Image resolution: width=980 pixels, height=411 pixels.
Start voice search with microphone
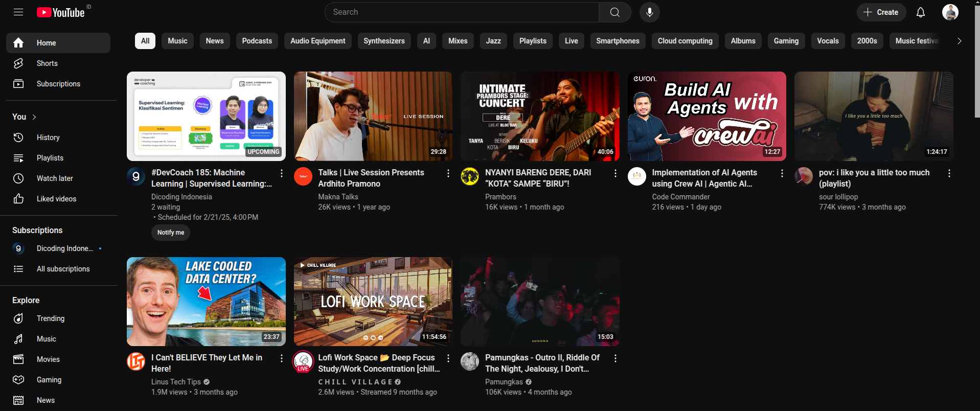(650, 12)
